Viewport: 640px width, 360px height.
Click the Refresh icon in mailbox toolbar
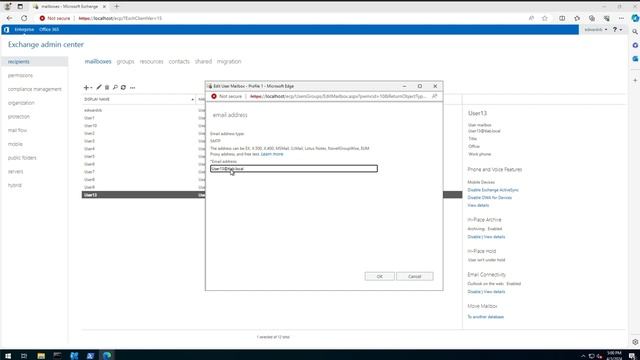tap(123, 87)
